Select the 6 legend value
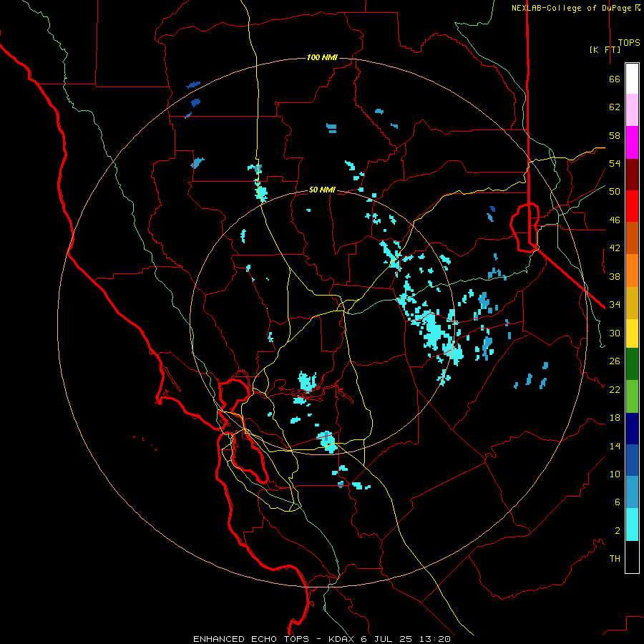Image resolution: width=644 pixels, height=644 pixels. (x=618, y=502)
